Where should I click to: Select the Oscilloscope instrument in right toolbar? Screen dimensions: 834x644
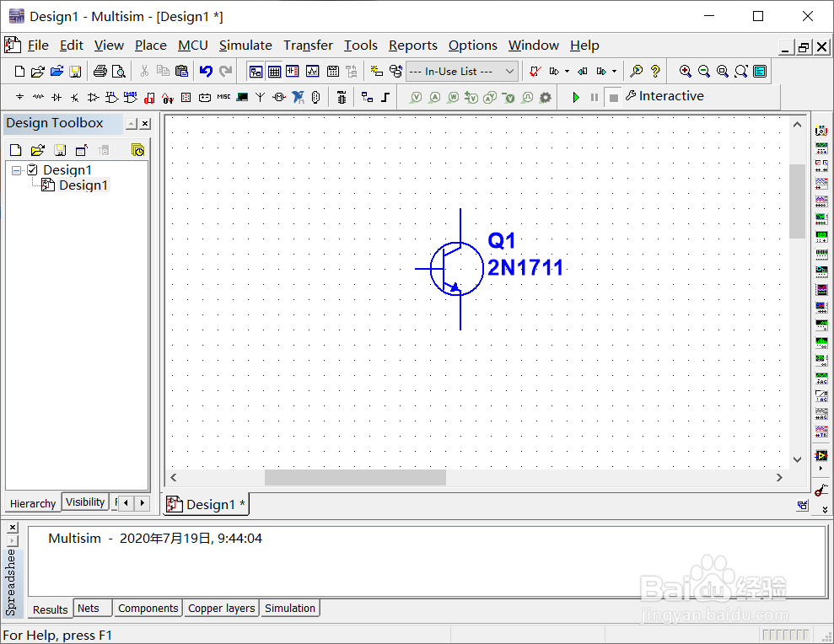point(821,184)
